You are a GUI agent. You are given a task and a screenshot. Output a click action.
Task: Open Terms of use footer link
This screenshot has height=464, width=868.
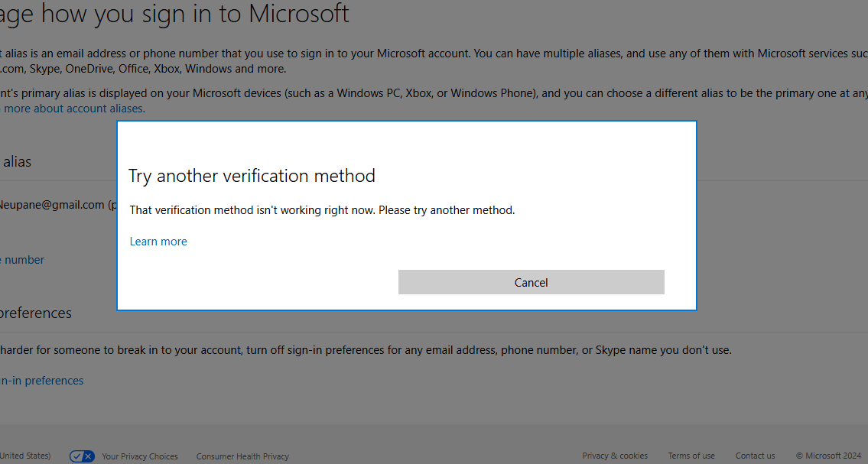[x=691, y=456]
